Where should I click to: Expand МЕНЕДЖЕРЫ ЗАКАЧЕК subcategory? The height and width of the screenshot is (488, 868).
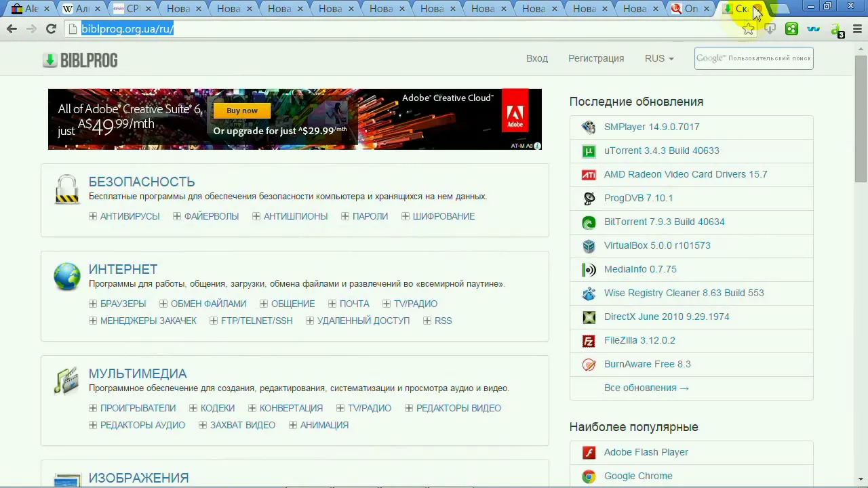click(x=93, y=321)
